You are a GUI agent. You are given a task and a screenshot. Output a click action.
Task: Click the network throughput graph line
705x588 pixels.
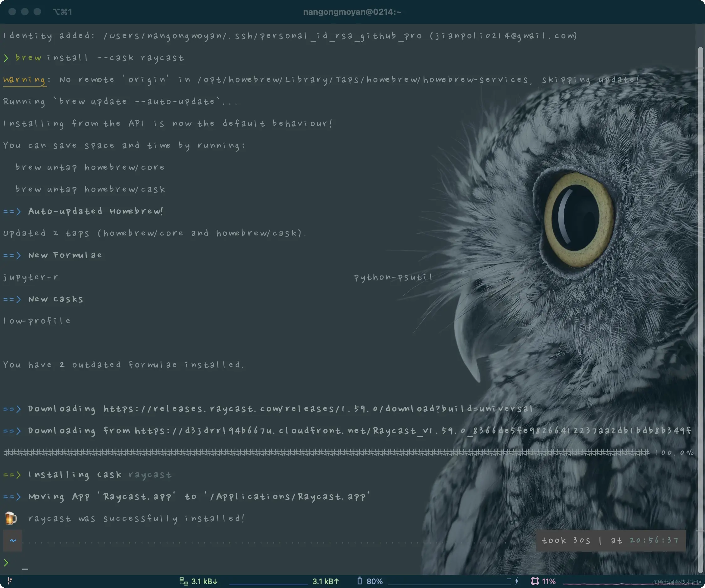click(269, 584)
